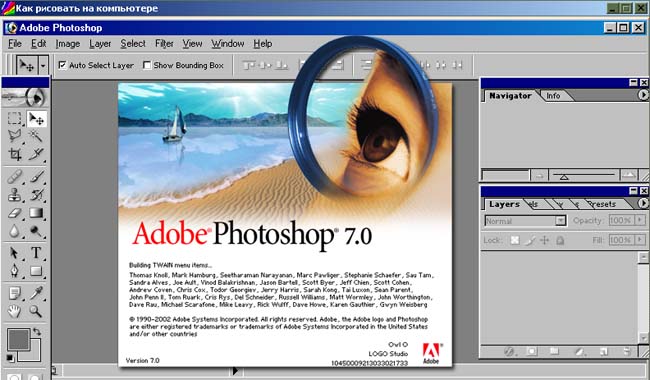The width and height of the screenshot is (650, 380).
Task: Select the Hand tool
Action: (x=15, y=311)
